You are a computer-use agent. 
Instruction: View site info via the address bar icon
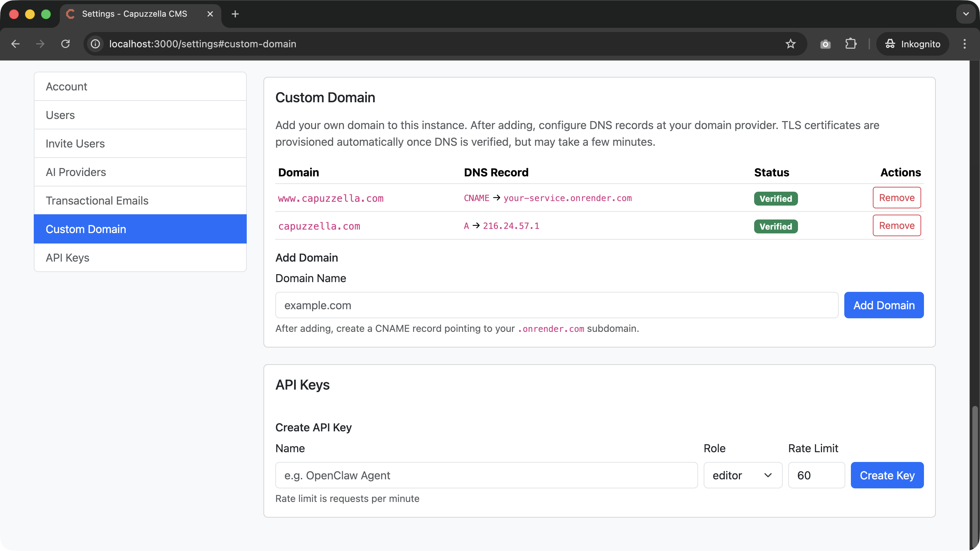pyautogui.click(x=95, y=44)
